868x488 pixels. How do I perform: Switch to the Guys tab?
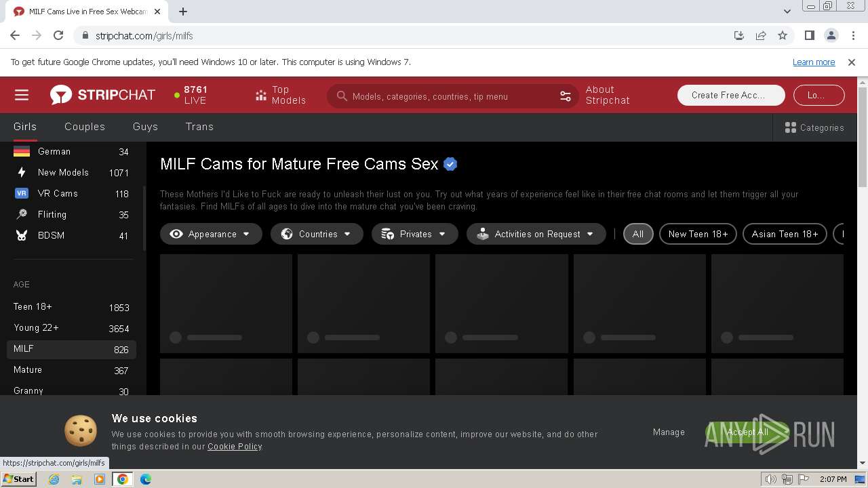pyautogui.click(x=145, y=127)
